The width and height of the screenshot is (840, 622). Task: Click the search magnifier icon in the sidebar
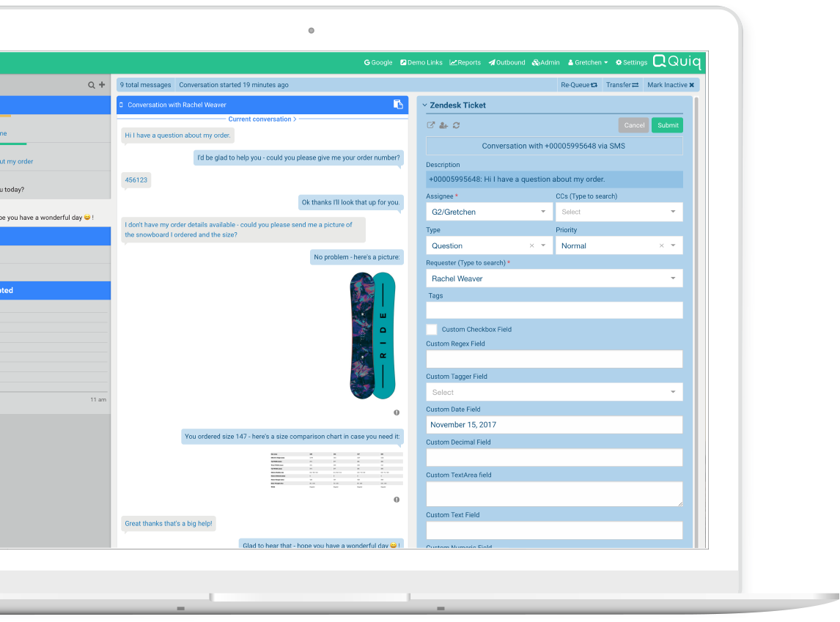91,84
